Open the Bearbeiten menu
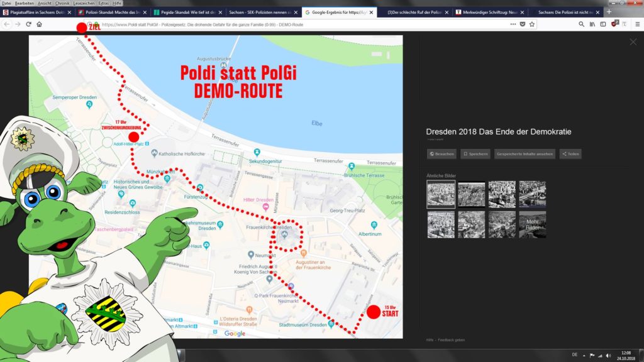 25,3
